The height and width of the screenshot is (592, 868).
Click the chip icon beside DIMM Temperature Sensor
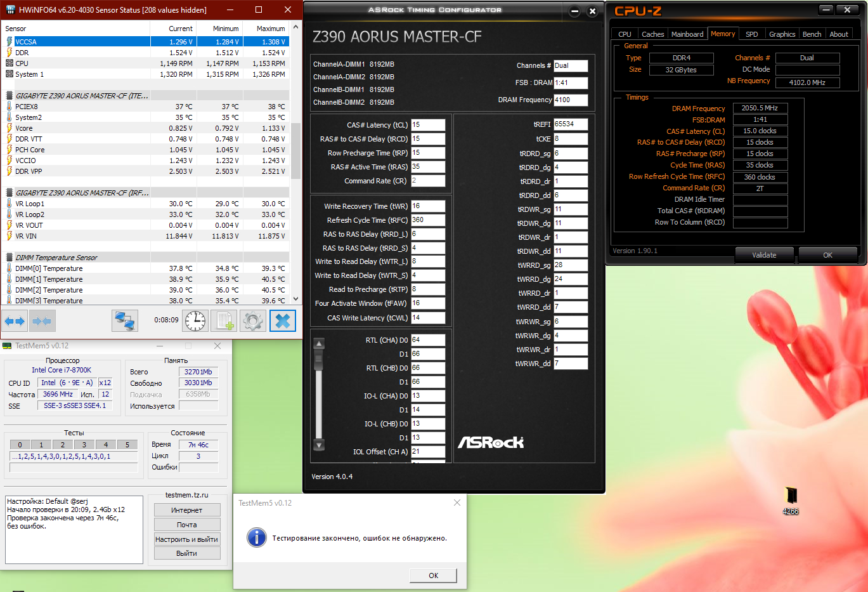coord(10,258)
